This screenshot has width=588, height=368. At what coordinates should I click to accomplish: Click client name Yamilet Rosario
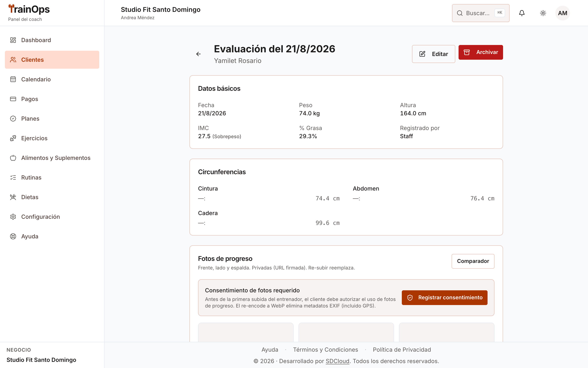[x=238, y=61]
